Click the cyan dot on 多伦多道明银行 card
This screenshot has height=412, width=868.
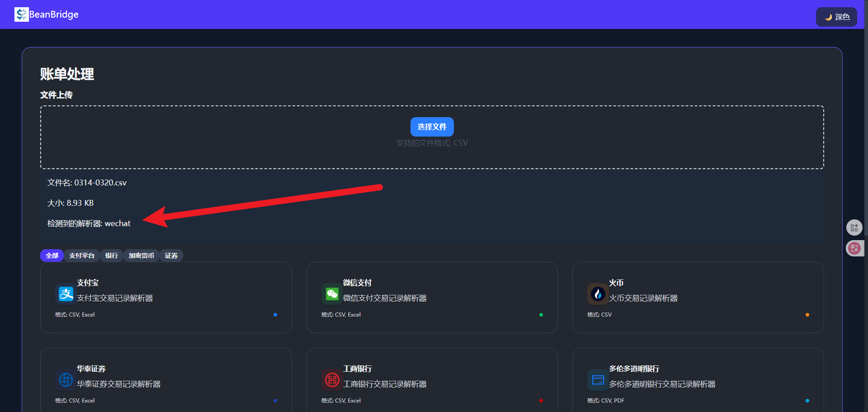(x=807, y=401)
